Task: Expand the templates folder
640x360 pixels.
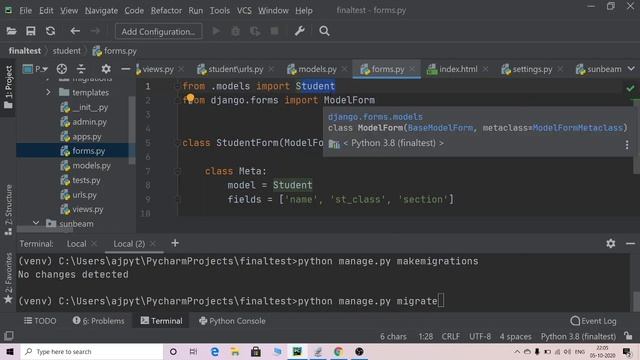Action: 48,93
